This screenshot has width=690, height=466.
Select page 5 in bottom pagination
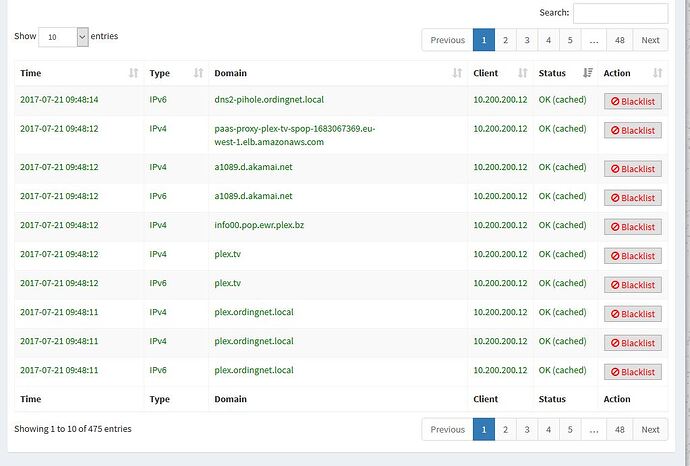(x=570, y=429)
